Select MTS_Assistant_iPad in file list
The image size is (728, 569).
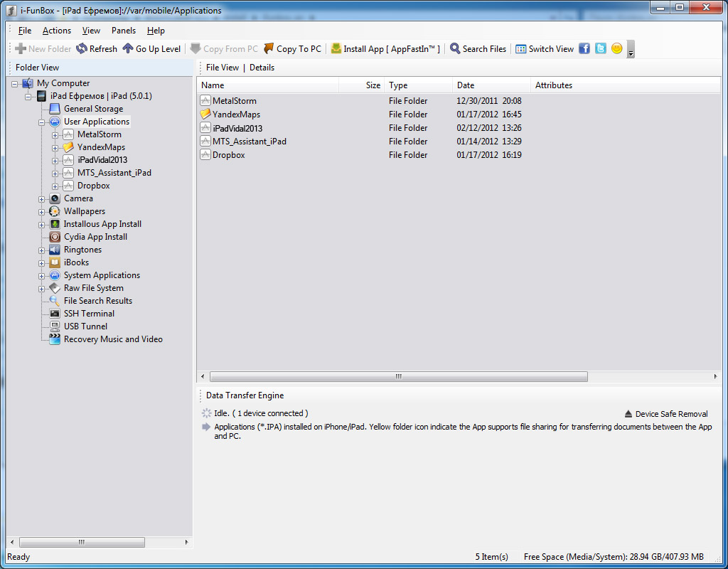250,142
